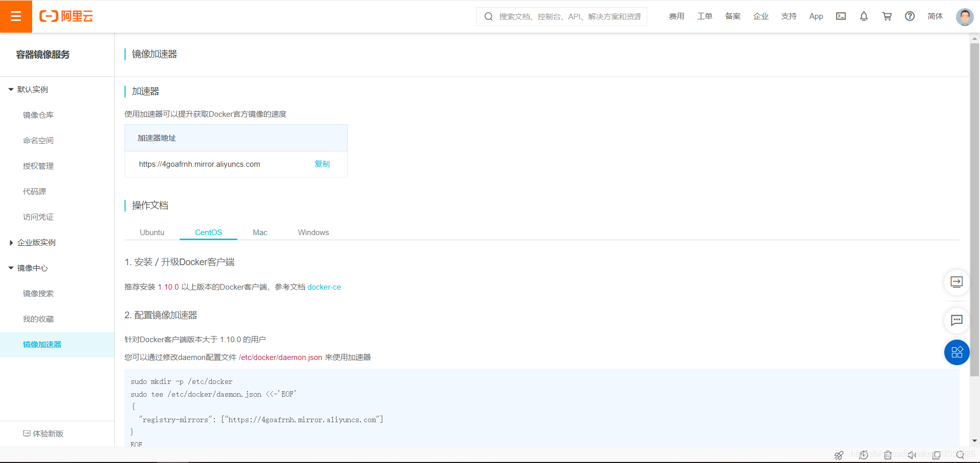Open the Cloud Shell terminal icon
The image size is (980, 463).
point(841,16)
